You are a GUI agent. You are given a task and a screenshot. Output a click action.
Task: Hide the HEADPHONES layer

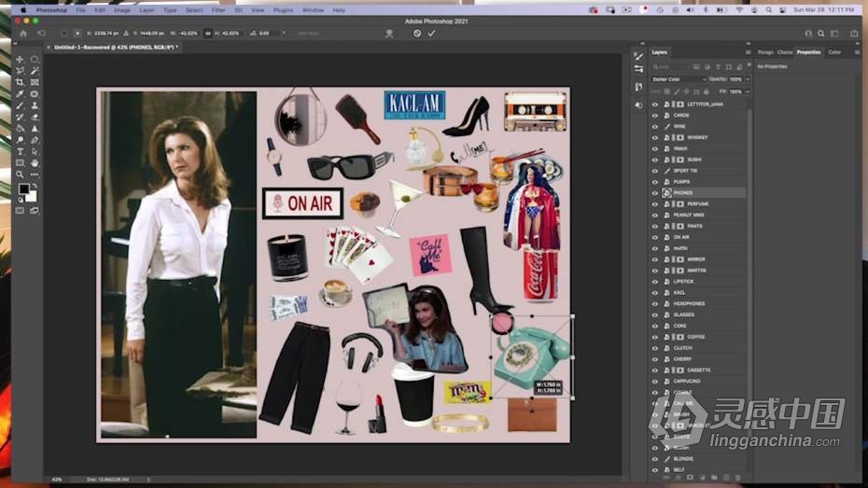click(655, 304)
